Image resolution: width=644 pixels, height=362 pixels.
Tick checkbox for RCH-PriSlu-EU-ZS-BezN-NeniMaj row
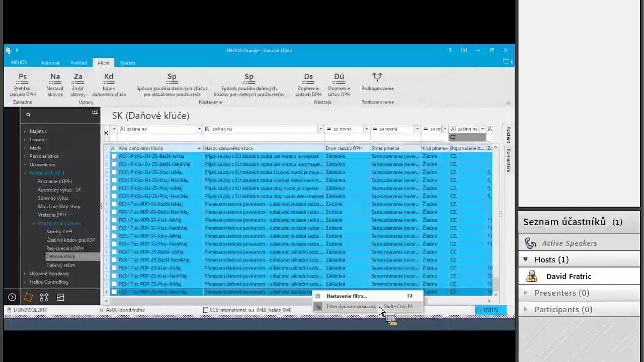tap(114, 164)
